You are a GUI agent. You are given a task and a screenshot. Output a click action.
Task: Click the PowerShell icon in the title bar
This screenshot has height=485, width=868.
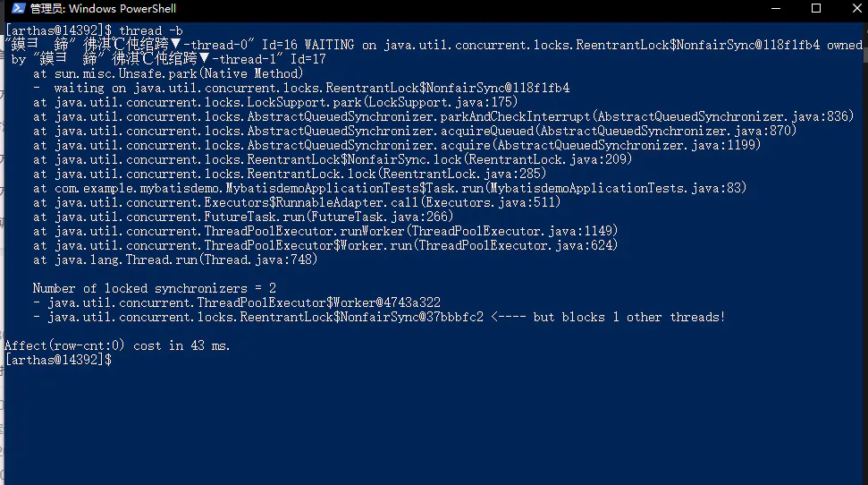click(17, 9)
